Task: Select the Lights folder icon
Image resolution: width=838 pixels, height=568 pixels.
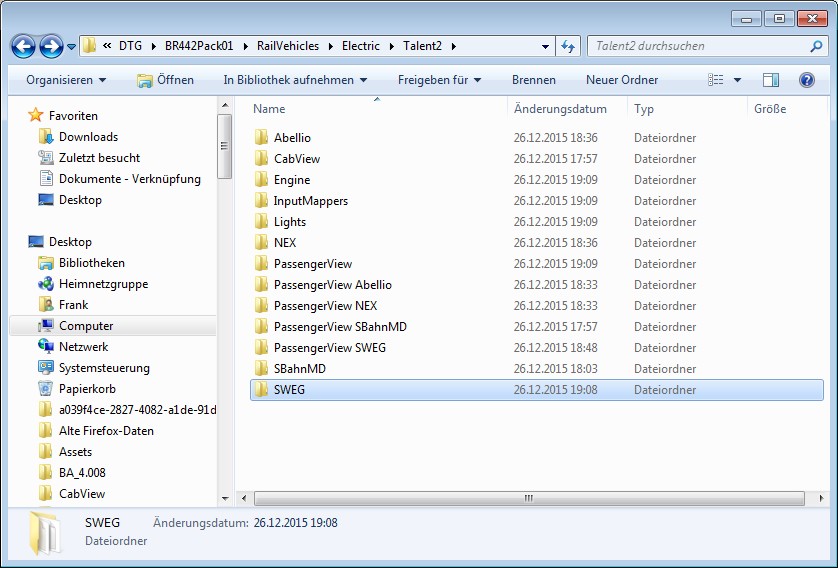Action: click(261, 222)
